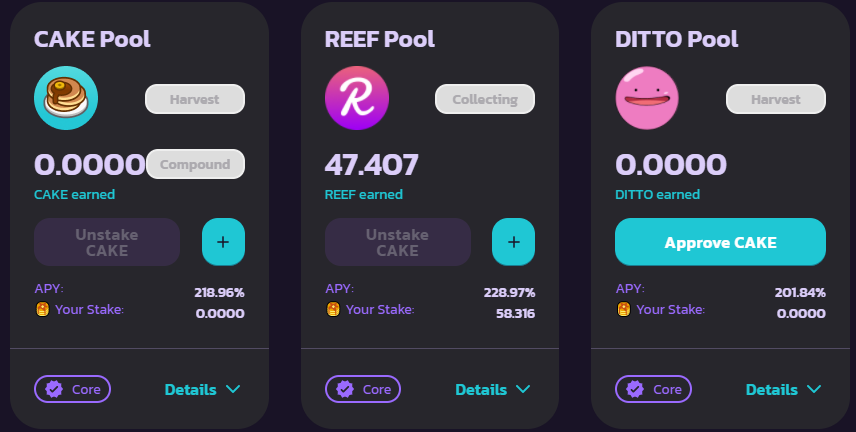Expand Details in the DITTO Pool card
This screenshot has height=432, width=856.
coord(783,389)
